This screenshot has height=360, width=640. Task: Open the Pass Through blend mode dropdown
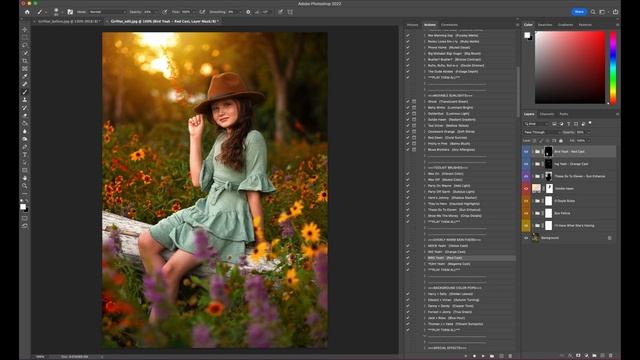coord(541,132)
